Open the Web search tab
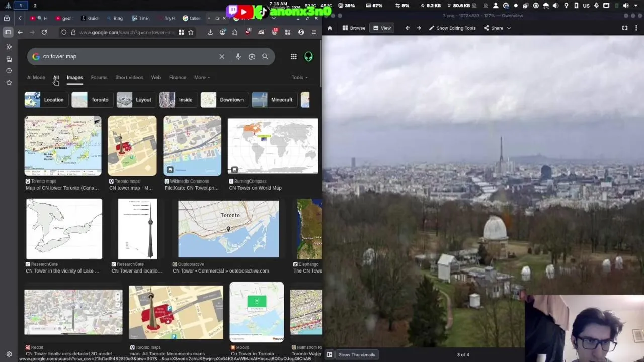This screenshot has height=362, width=644. pyautogui.click(x=156, y=77)
